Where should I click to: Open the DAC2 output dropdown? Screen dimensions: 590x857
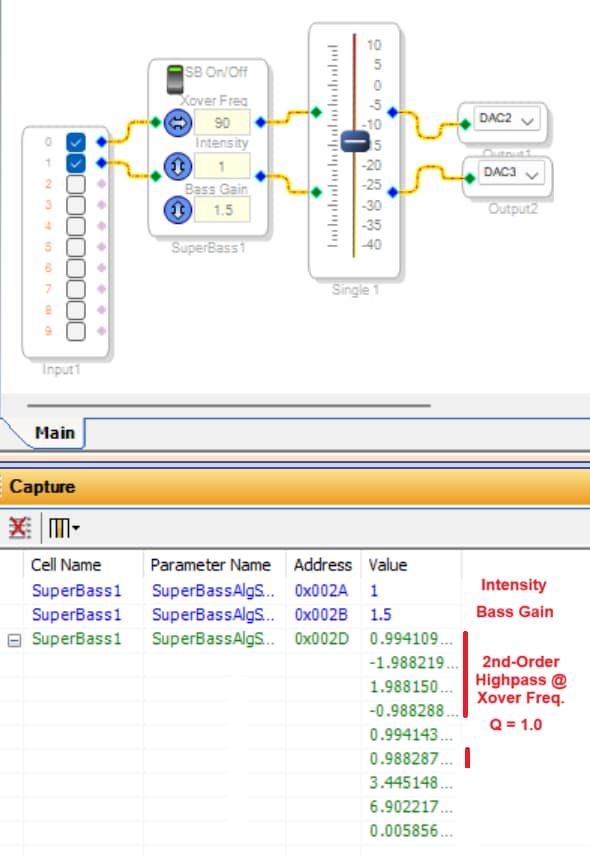click(507, 119)
